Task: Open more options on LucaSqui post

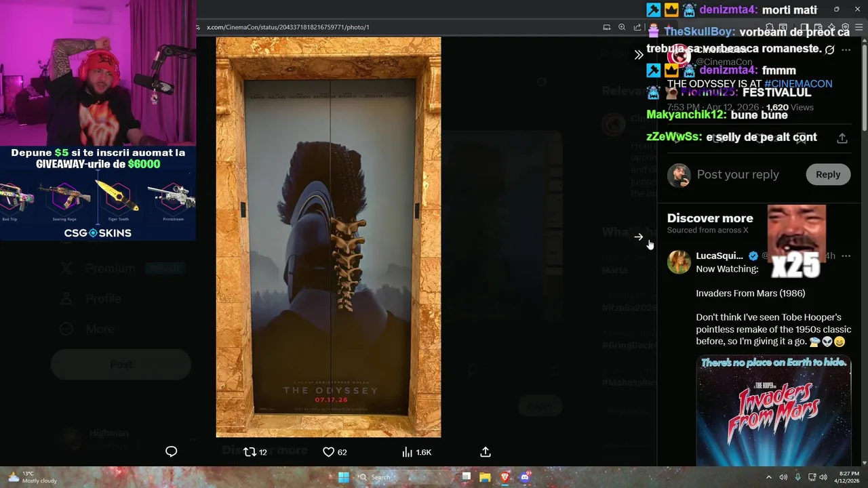Action: pyautogui.click(x=846, y=256)
